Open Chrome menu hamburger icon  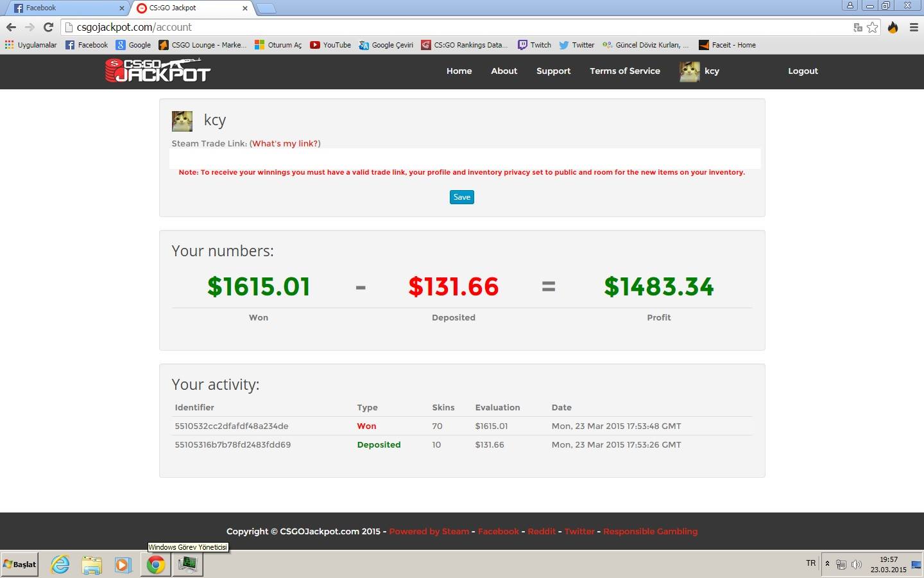point(914,27)
